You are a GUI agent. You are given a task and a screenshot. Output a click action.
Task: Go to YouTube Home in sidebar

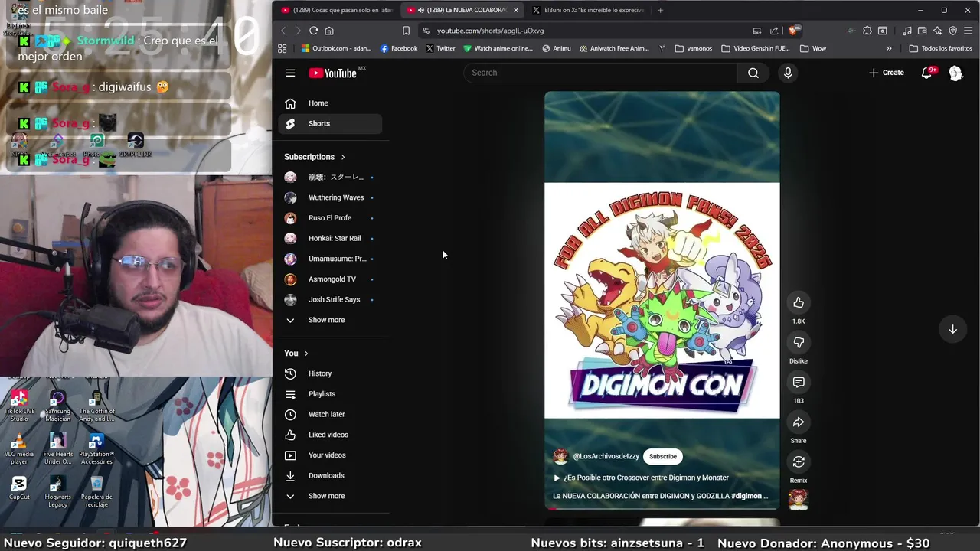click(x=331, y=103)
